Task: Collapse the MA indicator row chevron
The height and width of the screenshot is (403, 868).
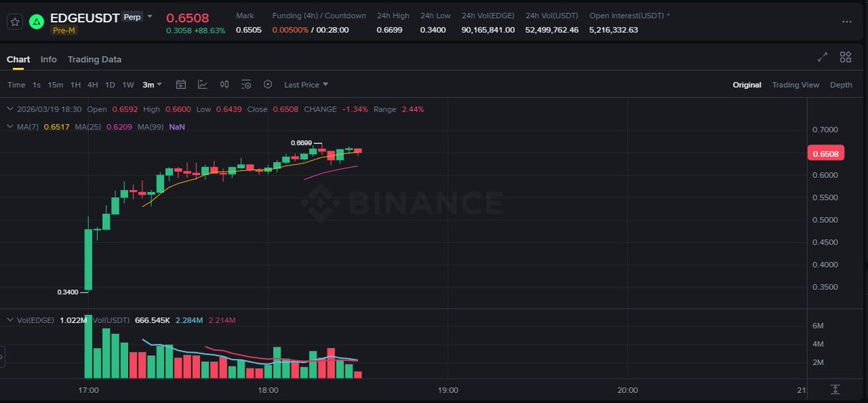Action: pyautogui.click(x=10, y=127)
